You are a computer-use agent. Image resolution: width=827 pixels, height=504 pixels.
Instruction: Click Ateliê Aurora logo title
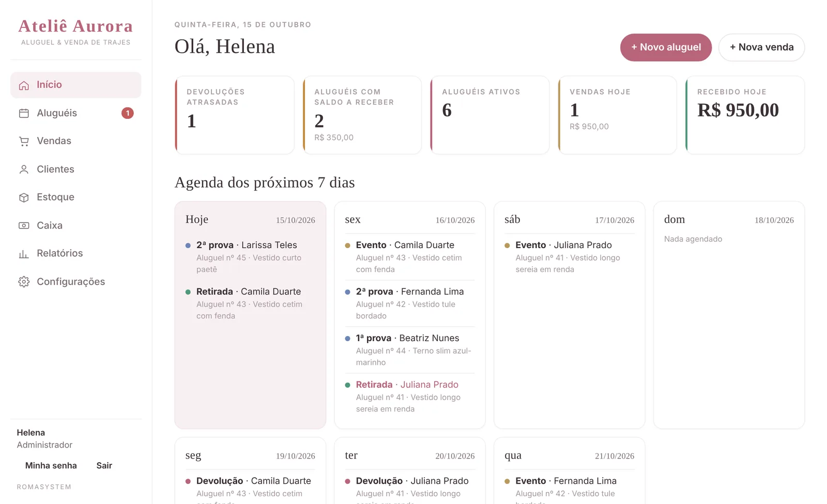[x=75, y=26]
